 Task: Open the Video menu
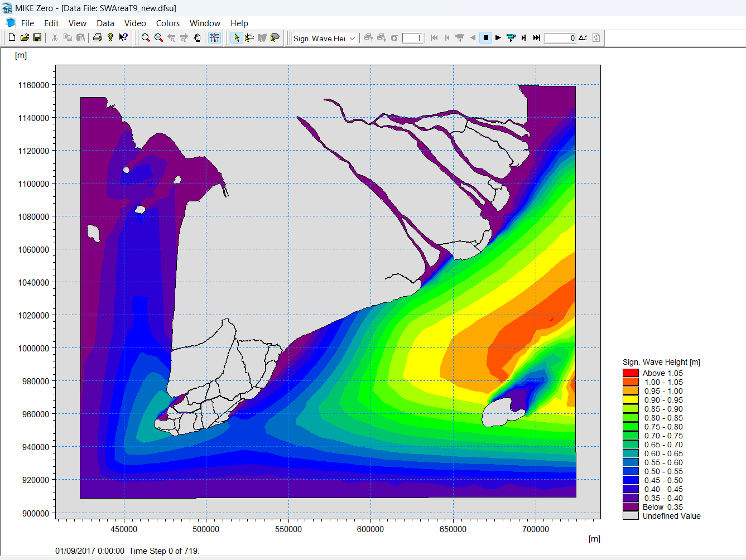click(x=135, y=23)
